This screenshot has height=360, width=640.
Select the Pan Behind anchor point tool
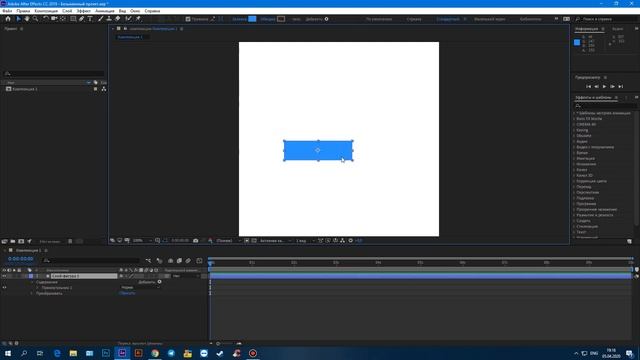click(x=63, y=19)
